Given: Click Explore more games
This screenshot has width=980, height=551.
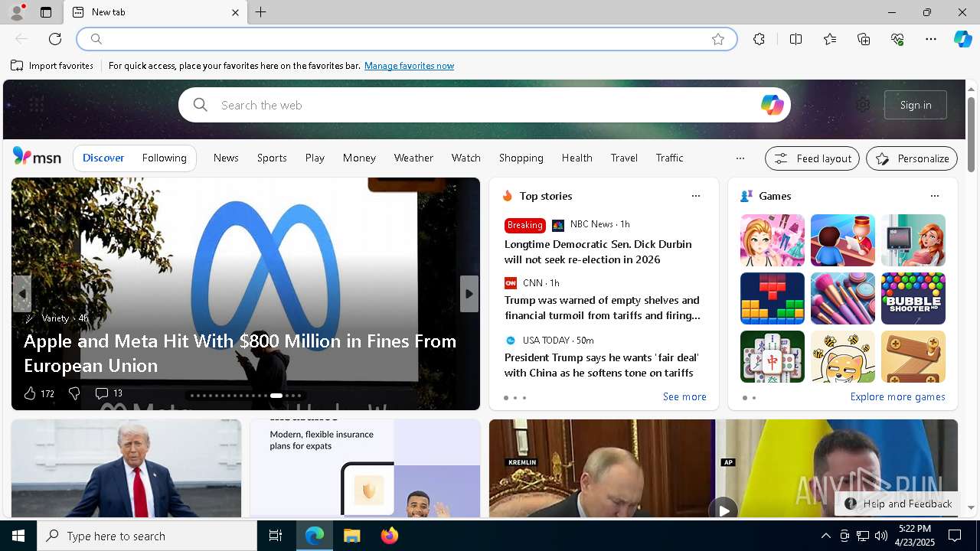Looking at the screenshot, I should click(x=897, y=396).
